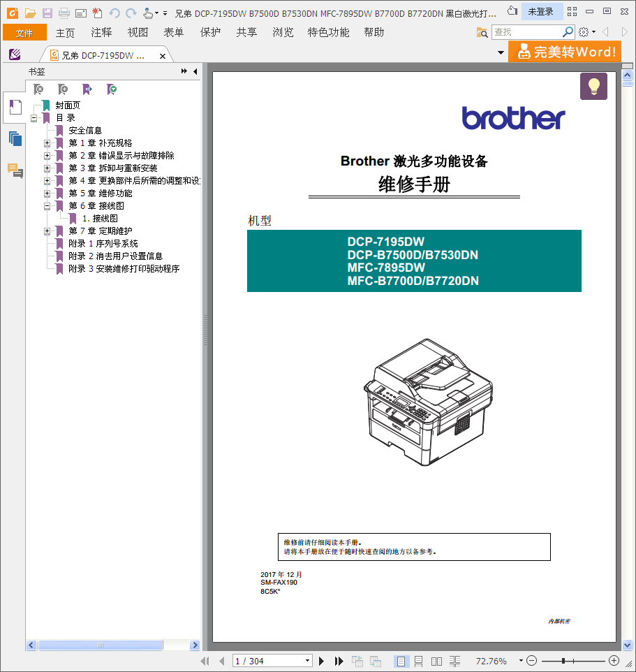Select 附录 3 安装维修打印驱动程序 bookmark
The image size is (636, 672).
tap(124, 269)
